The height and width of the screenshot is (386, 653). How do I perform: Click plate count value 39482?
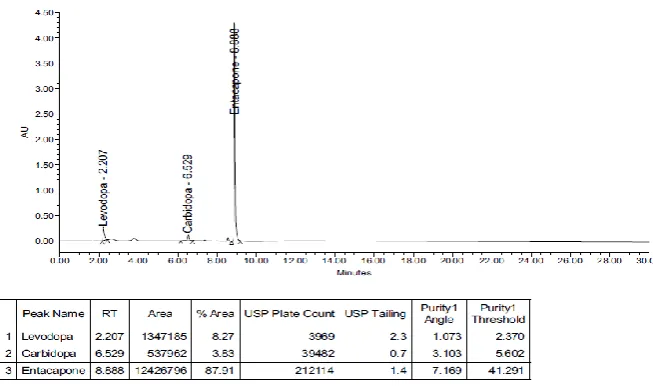[318, 354]
